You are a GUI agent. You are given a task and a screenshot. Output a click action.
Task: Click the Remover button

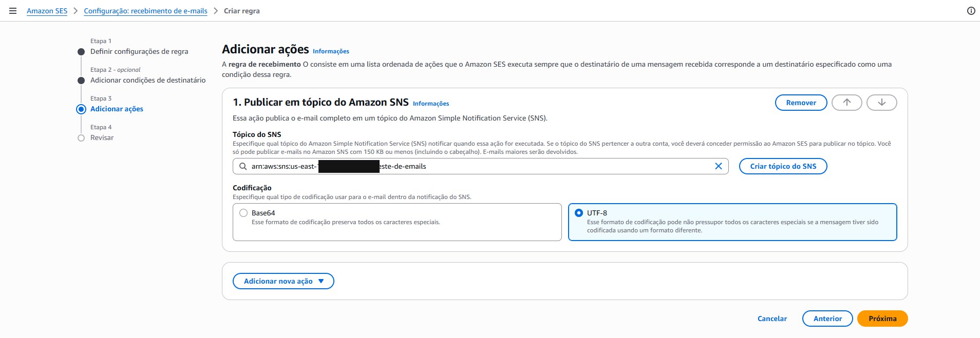coord(801,103)
